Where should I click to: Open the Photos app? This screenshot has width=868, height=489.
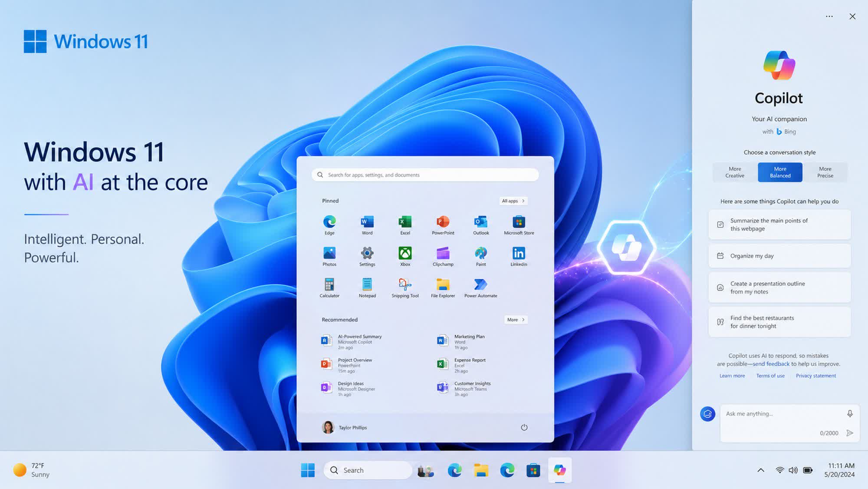click(329, 256)
